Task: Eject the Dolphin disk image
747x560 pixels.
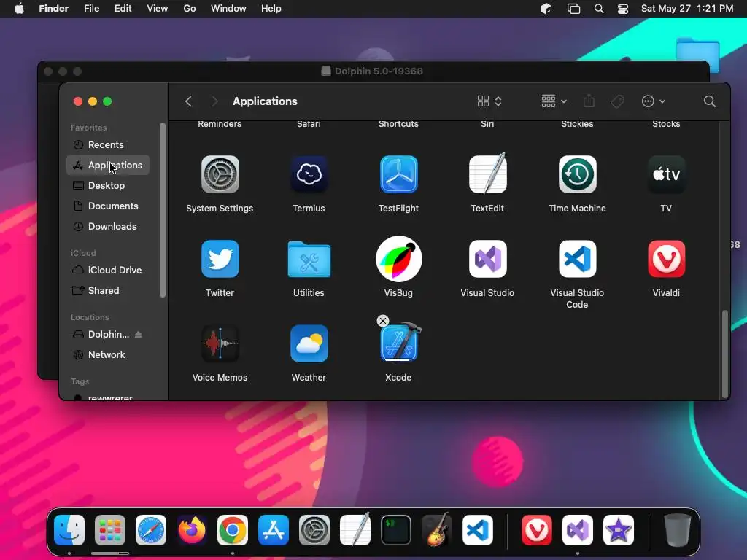Action: click(x=138, y=334)
